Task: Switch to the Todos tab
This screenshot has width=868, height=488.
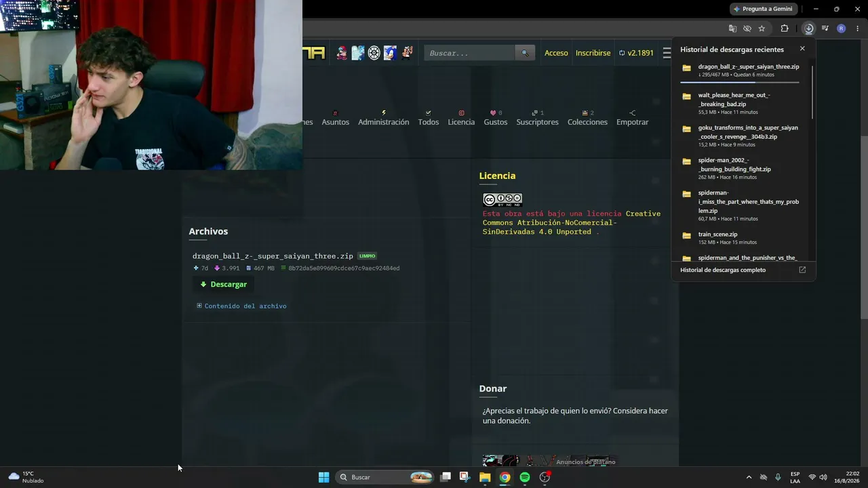Action: coord(429,118)
